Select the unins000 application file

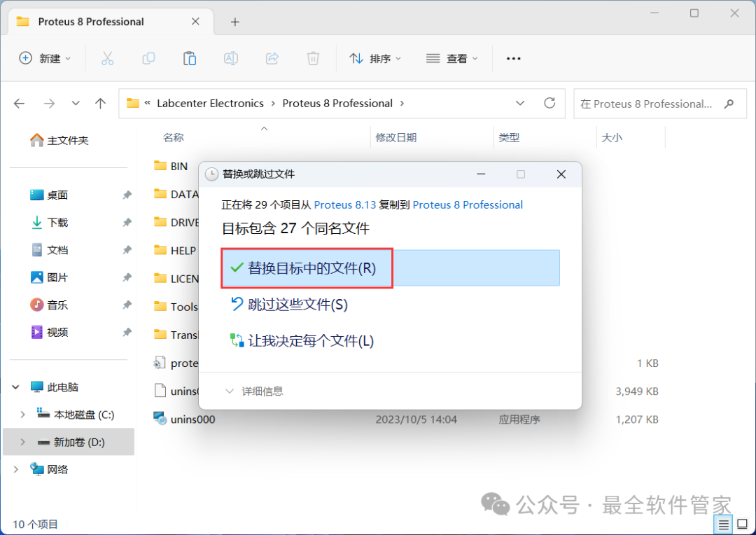[185, 419]
